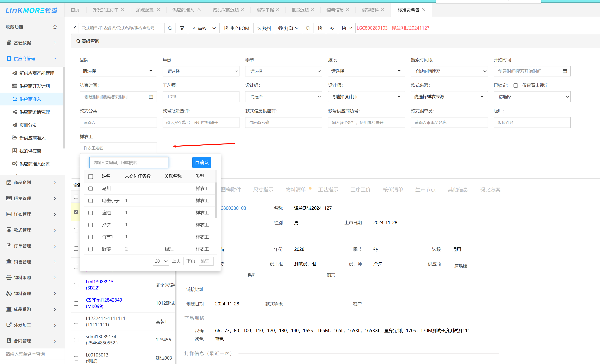This screenshot has width=600, height=364.
Task: Enable 仅查看未锁定 checkbox
Action: point(515,85)
